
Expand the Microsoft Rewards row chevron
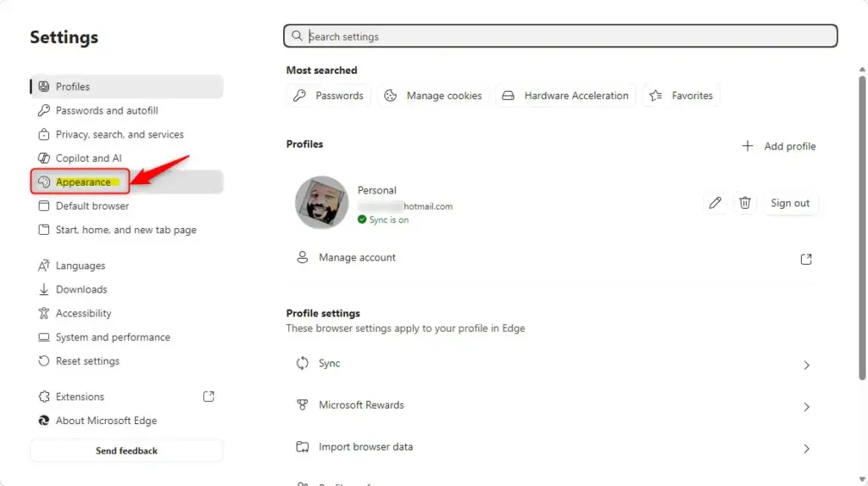(x=807, y=407)
